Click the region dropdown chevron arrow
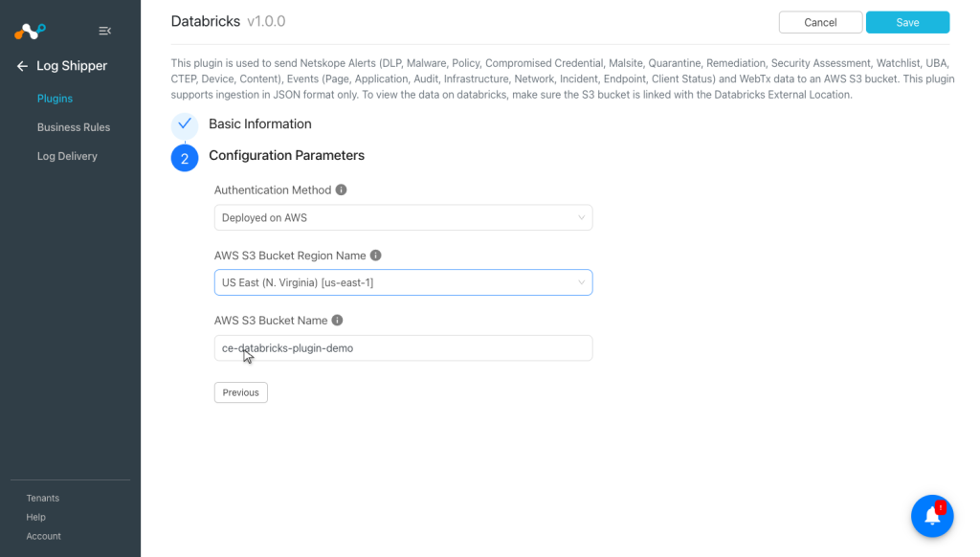This screenshot has height=557, width=980. point(581,282)
